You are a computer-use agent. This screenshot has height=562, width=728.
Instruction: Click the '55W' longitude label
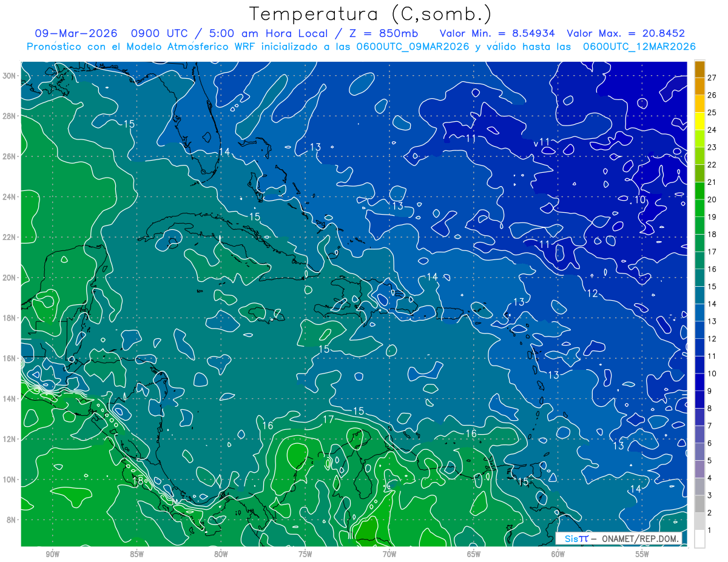pos(642,554)
